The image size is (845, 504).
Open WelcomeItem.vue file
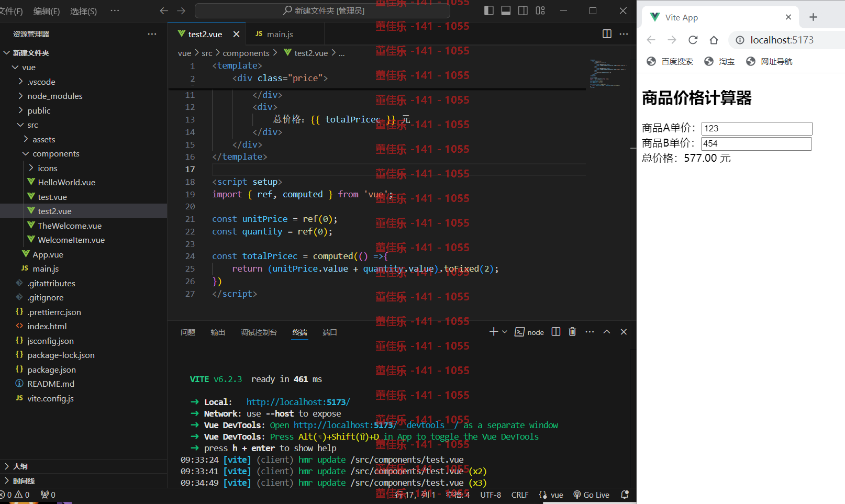pyautogui.click(x=84, y=240)
